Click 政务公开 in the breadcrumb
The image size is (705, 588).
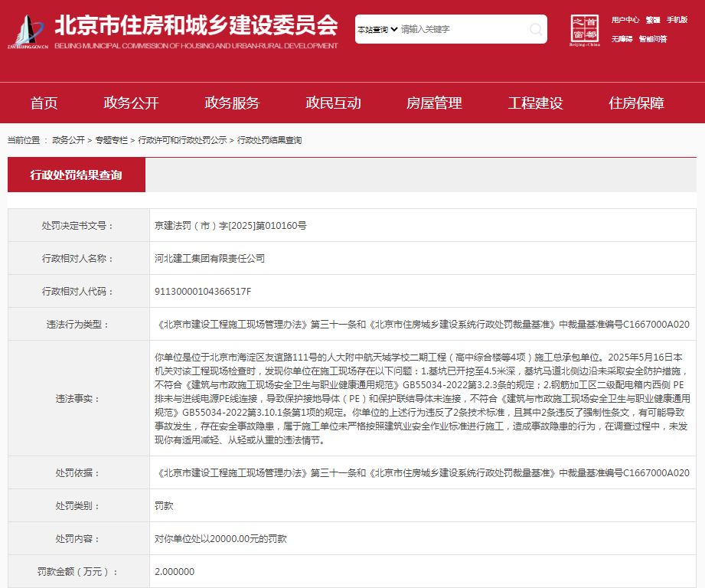click(x=68, y=140)
